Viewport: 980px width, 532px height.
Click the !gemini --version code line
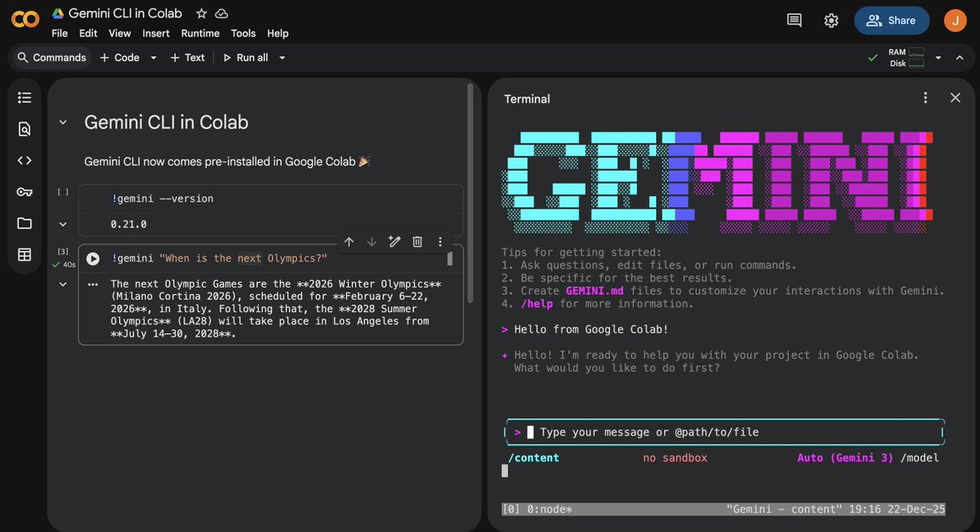(x=163, y=199)
